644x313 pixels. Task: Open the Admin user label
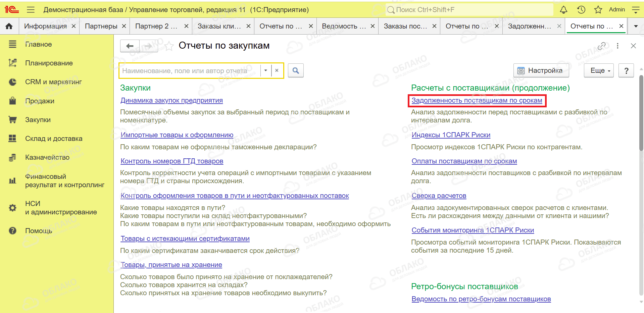point(617,10)
